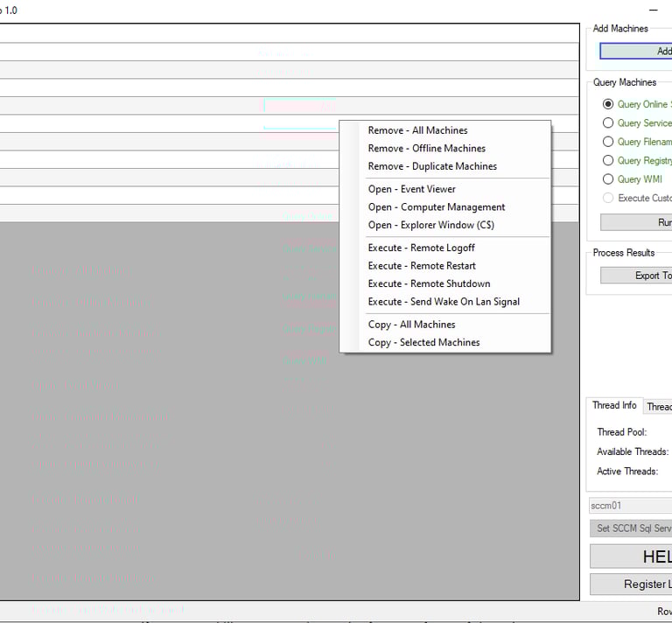672x623 pixels.
Task: Select the Query Registry radio button
Action: tap(608, 160)
